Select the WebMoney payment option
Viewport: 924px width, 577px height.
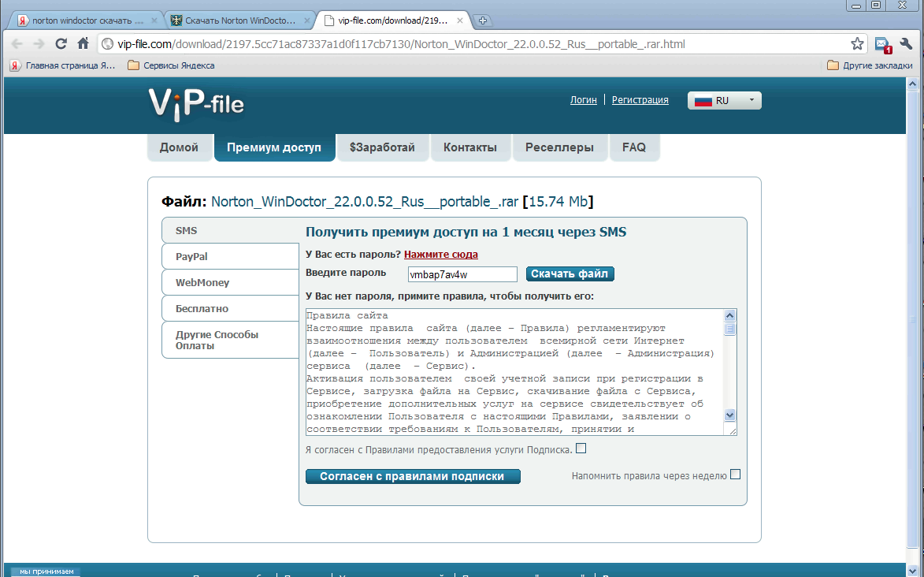click(x=231, y=283)
